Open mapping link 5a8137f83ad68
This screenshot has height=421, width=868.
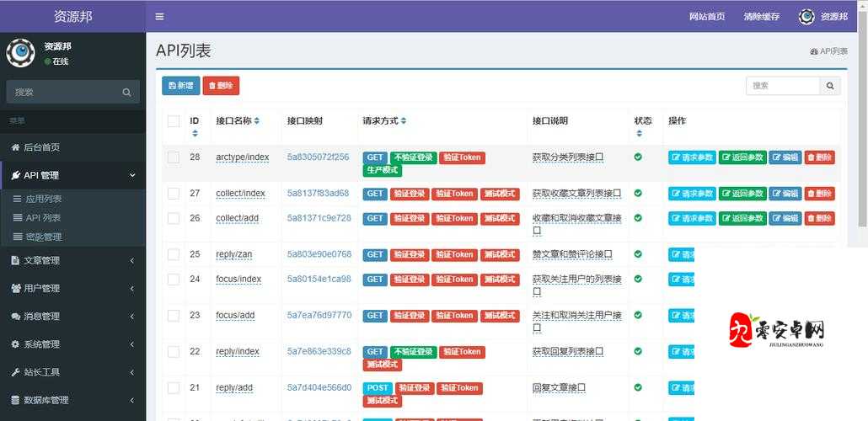click(x=319, y=193)
